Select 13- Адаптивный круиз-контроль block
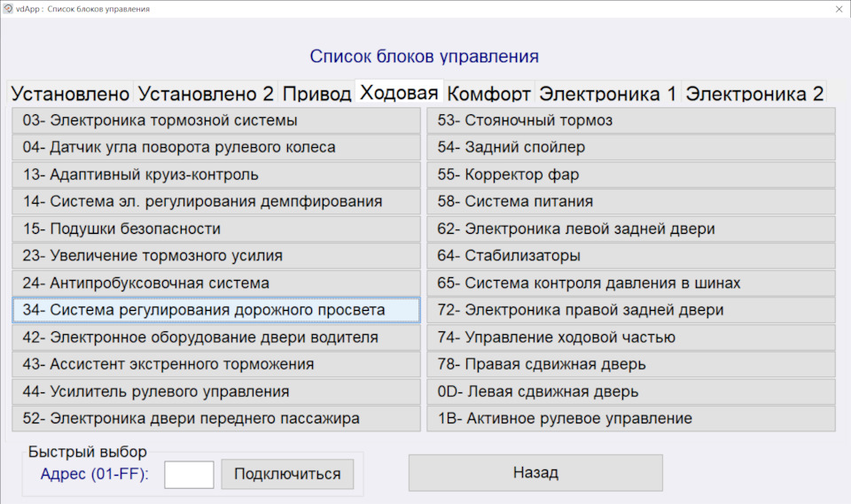Viewport: 851px width, 504px height. pyautogui.click(x=216, y=175)
